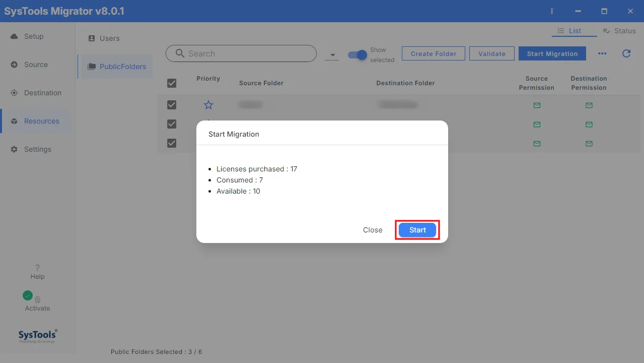Click the Priority column header
Screen dimensions: 644x363
tap(208, 79)
